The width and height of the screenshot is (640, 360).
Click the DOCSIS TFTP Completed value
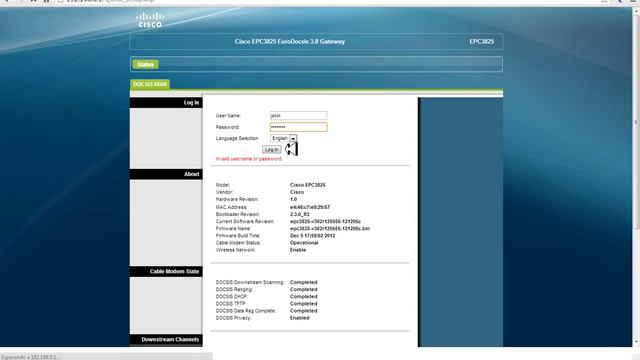[304, 304]
